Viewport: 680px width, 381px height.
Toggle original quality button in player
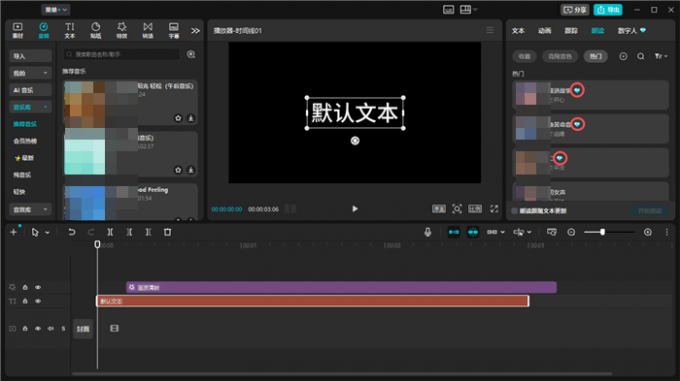point(439,209)
